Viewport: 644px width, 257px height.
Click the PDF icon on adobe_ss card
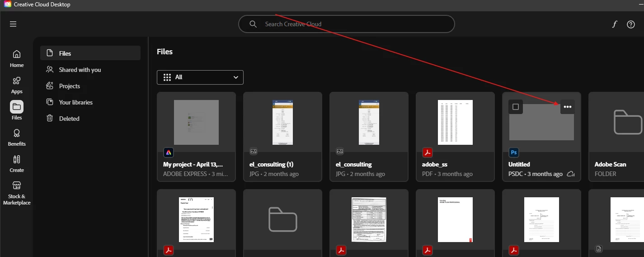pos(428,152)
